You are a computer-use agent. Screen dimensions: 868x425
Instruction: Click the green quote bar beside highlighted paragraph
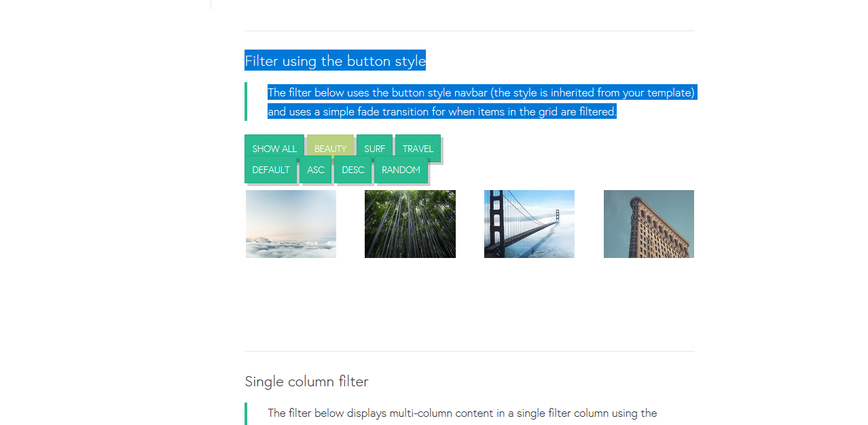tap(246, 101)
